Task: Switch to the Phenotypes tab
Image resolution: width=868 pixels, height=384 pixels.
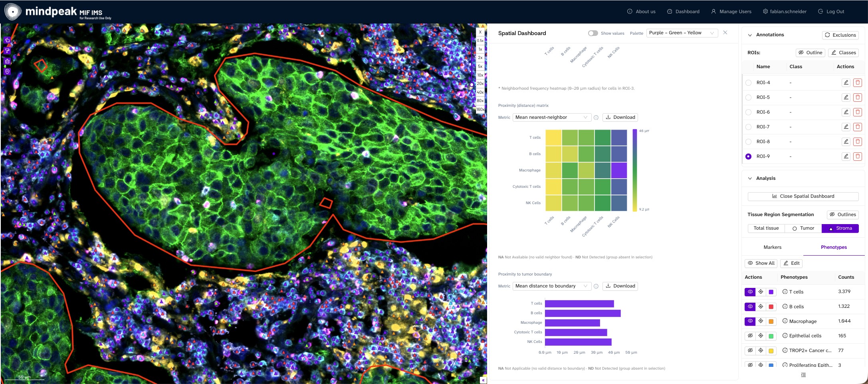Action: [834, 247]
